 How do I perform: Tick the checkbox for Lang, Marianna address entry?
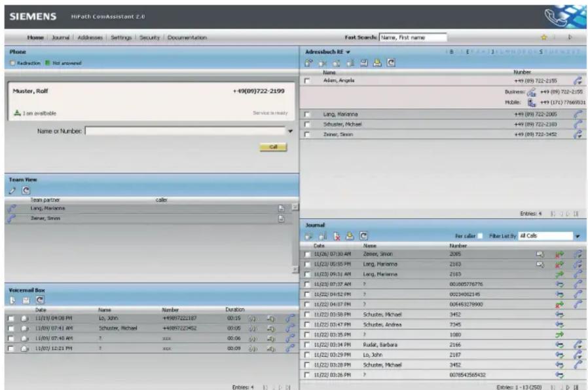coord(307,114)
